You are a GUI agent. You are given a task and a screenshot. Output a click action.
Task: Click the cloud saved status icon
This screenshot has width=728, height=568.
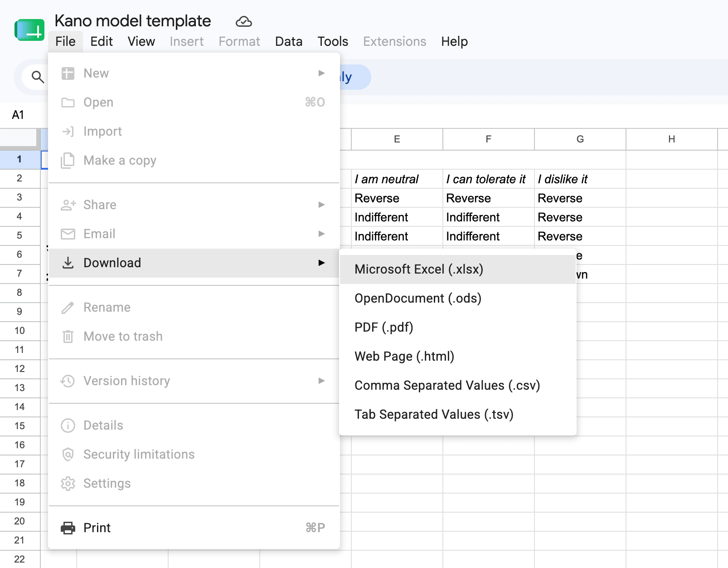pyautogui.click(x=244, y=21)
